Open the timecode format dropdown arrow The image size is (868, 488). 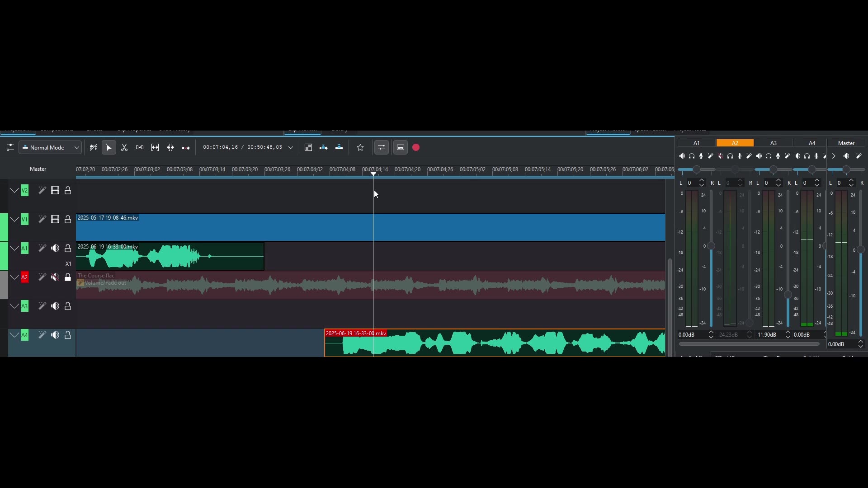coord(291,147)
